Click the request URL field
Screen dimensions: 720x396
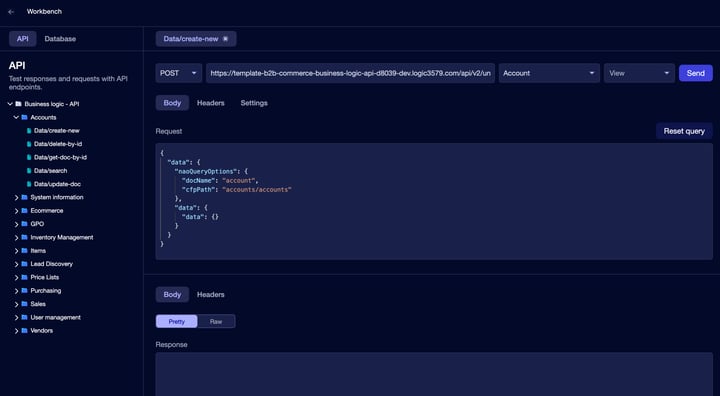tap(350, 73)
